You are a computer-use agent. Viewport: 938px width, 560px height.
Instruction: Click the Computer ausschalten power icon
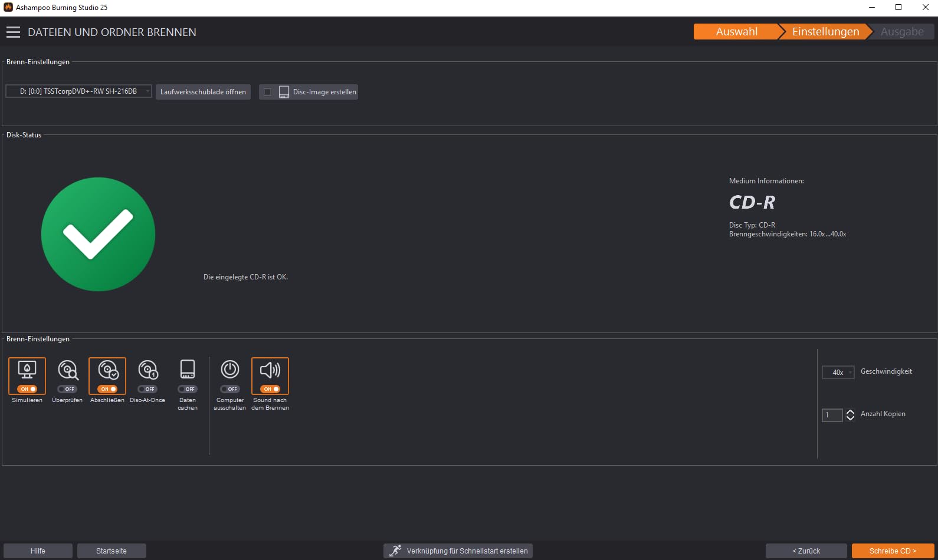click(230, 370)
